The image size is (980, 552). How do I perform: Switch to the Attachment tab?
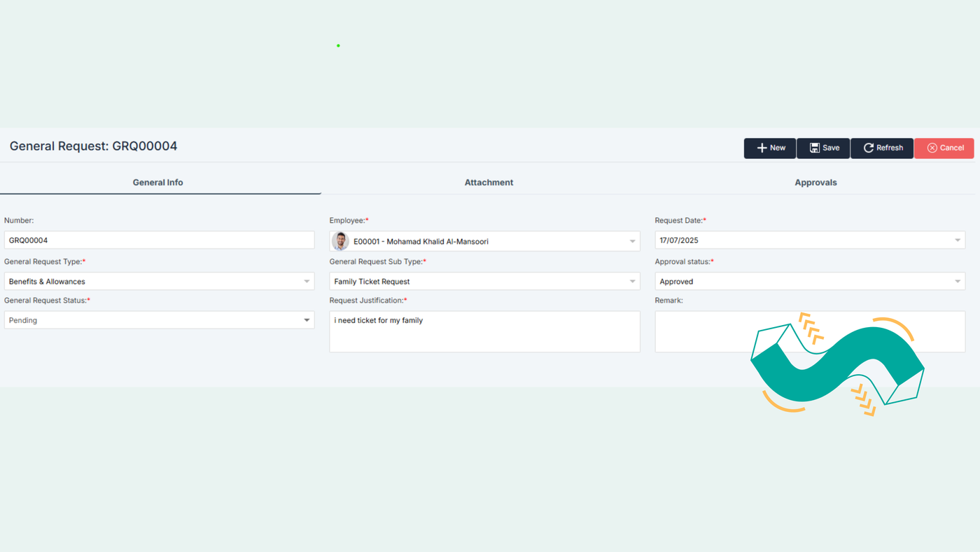489,182
